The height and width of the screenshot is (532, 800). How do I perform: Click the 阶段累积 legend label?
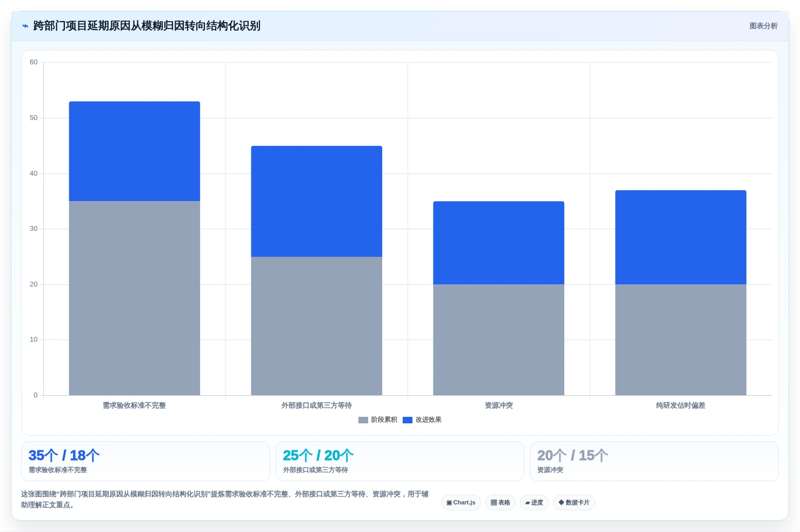[x=384, y=420]
